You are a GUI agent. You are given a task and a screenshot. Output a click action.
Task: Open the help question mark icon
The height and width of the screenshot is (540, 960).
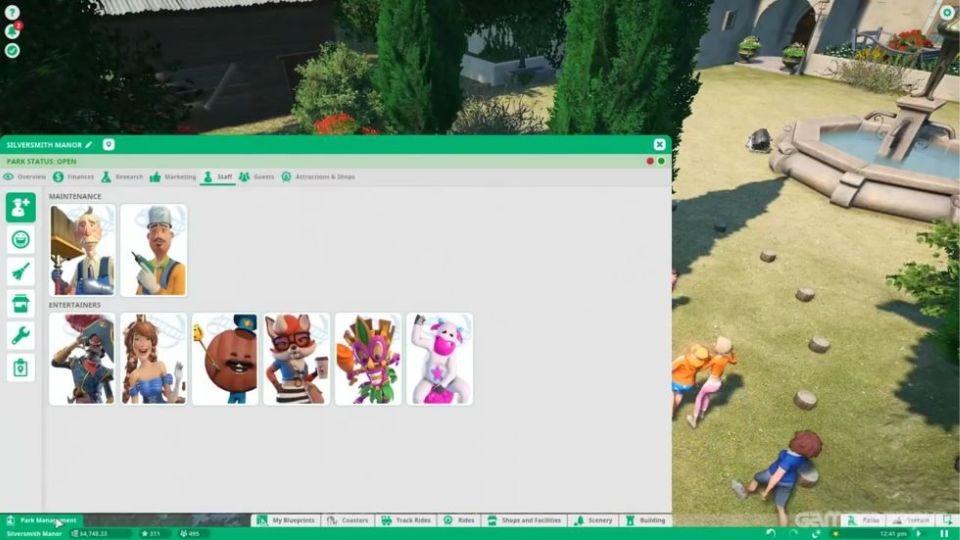click(x=12, y=12)
